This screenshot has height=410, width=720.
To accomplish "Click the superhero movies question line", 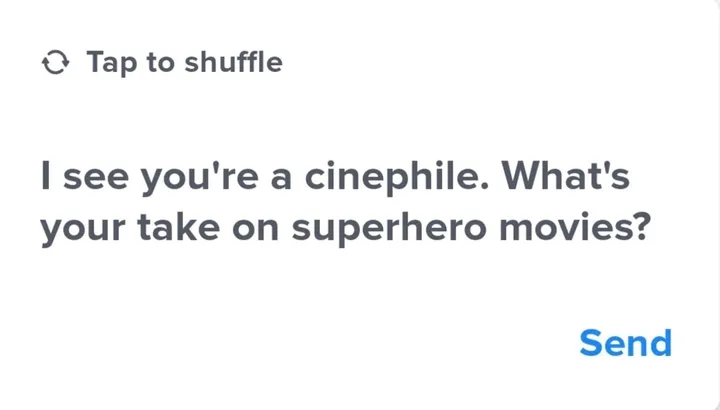I will point(345,229).
